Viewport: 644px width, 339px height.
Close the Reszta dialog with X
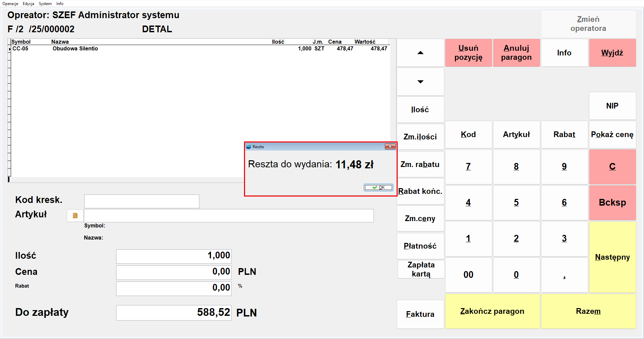[x=390, y=146]
